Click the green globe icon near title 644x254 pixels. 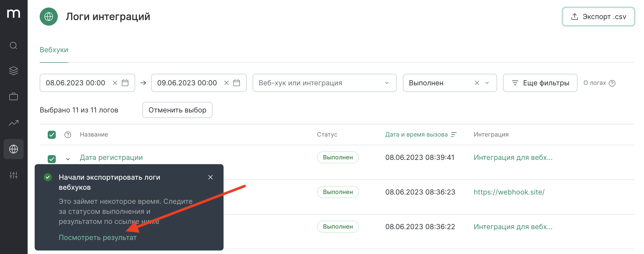point(49,17)
